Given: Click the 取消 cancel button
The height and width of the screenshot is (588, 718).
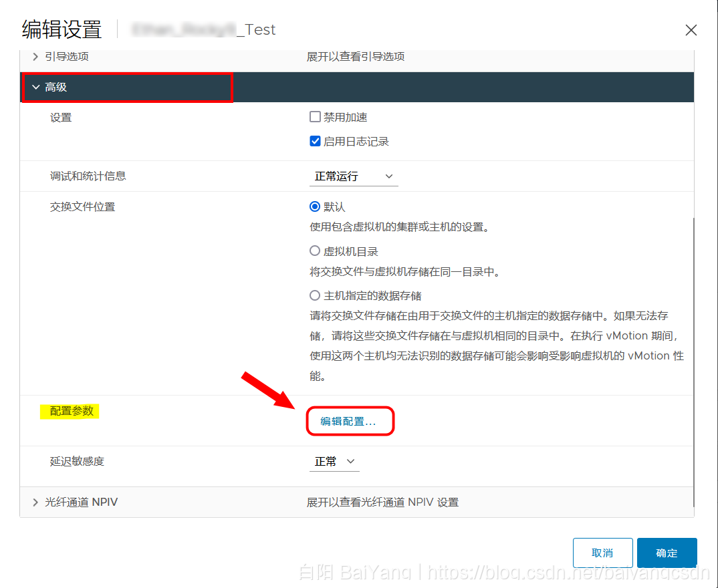Looking at the screenshot, I should 602,553.
